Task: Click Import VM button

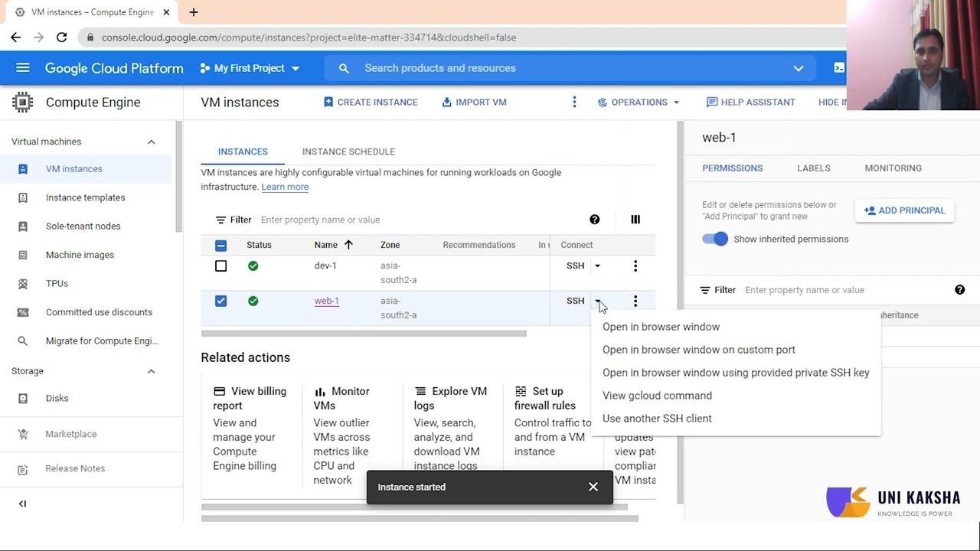Action: click(474, 102)
